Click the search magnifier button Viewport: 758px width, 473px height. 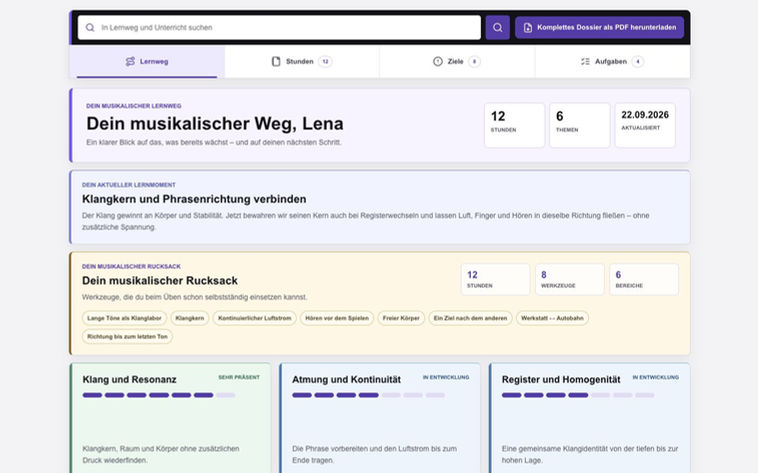(x=497, y=28)
